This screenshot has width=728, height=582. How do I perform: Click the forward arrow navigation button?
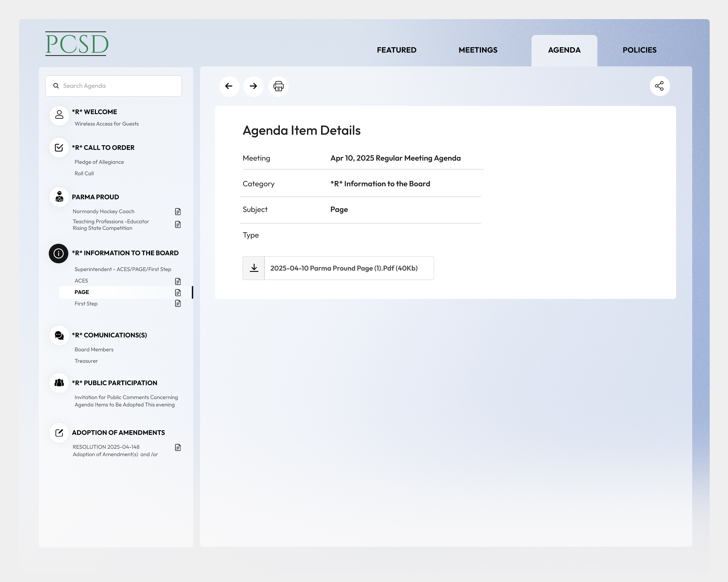[253, 86]
